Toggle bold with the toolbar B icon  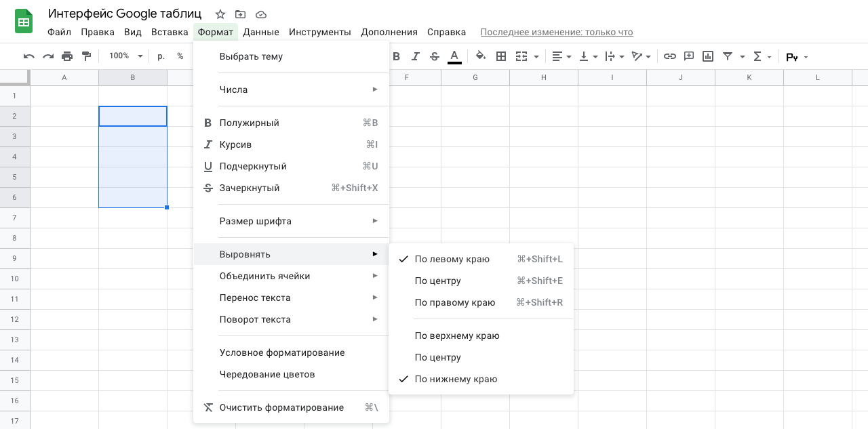tap(397, 56)
